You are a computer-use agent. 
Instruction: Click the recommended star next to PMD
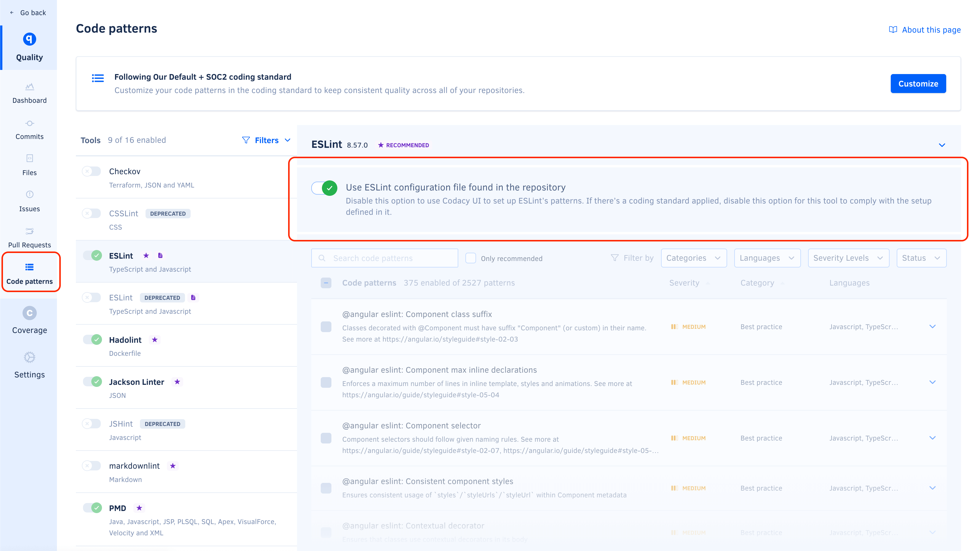coord(139,508)
